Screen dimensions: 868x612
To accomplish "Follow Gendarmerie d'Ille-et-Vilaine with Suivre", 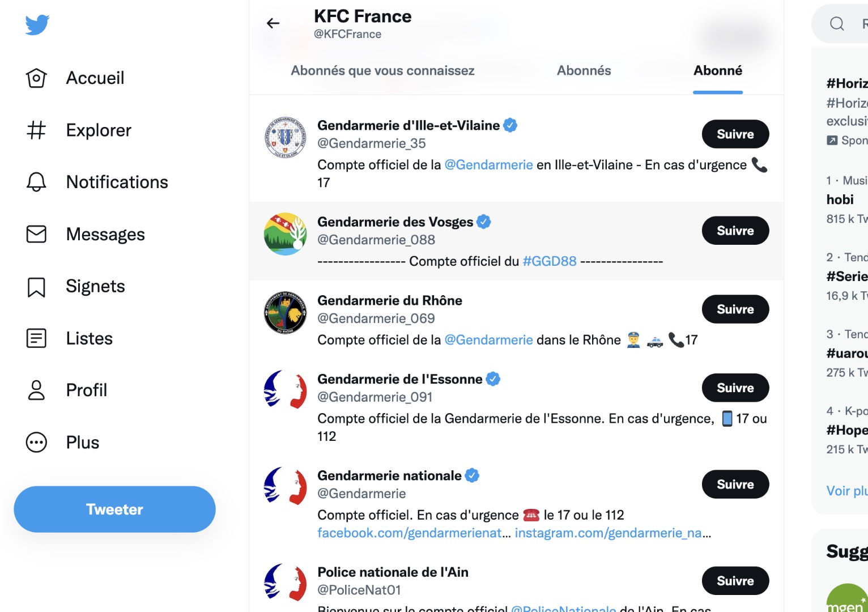I will tap(735, 134).
